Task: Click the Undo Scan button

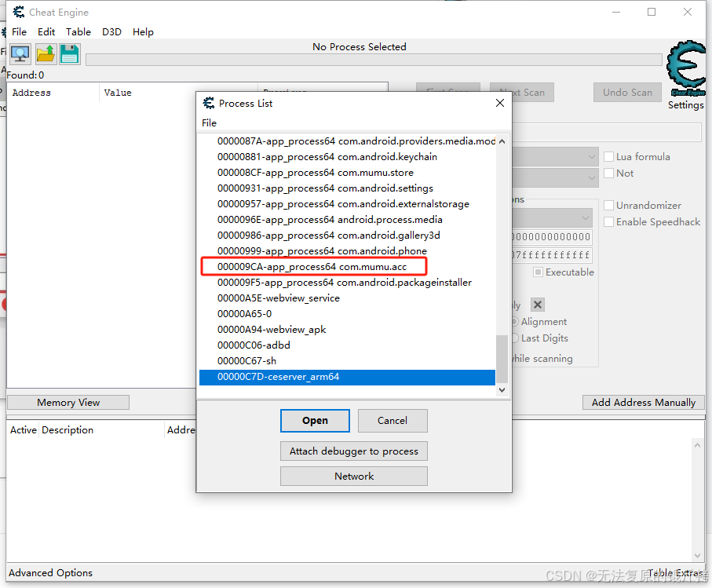Action: [x=627, y=93]
